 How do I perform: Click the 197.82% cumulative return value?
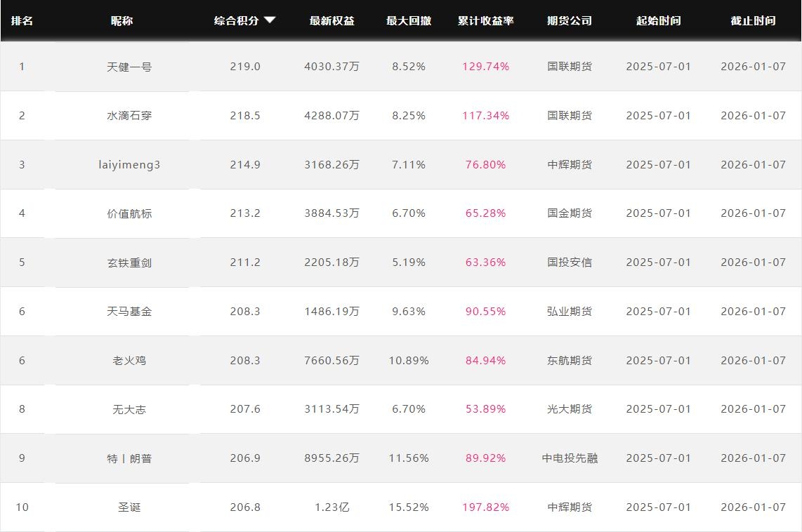pyautogui.click(x=485, y=507)
